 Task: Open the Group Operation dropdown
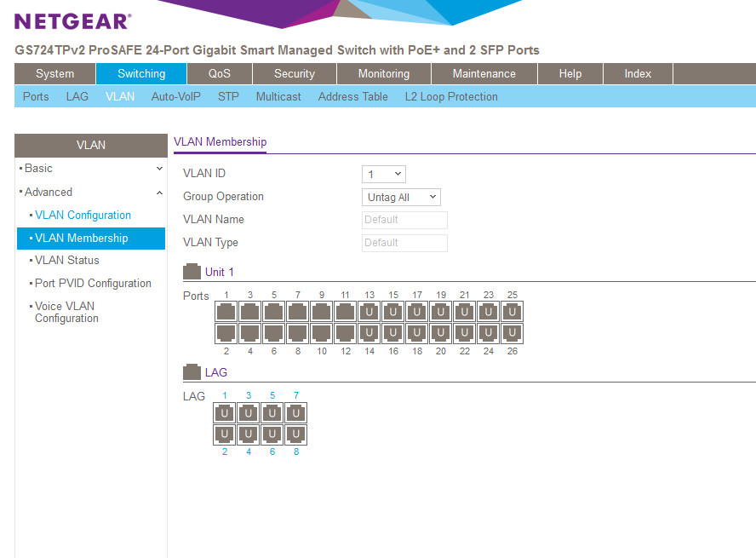click(401, 197)
